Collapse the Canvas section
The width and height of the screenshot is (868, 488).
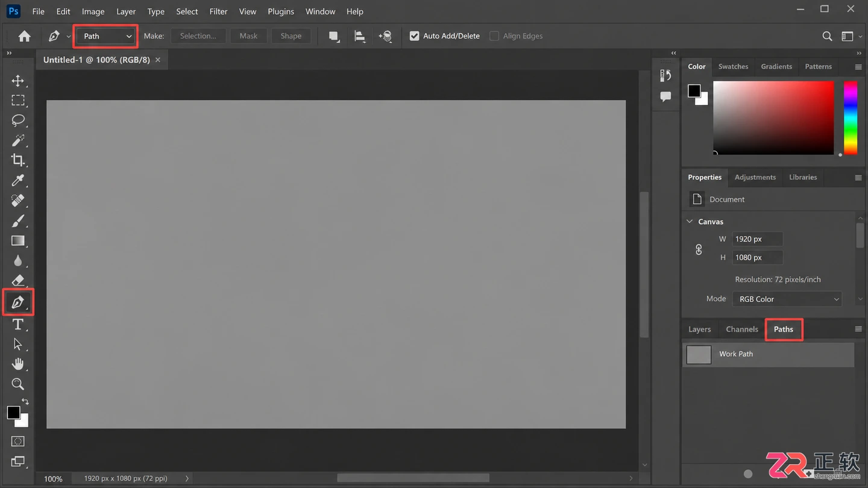[690, 222]
